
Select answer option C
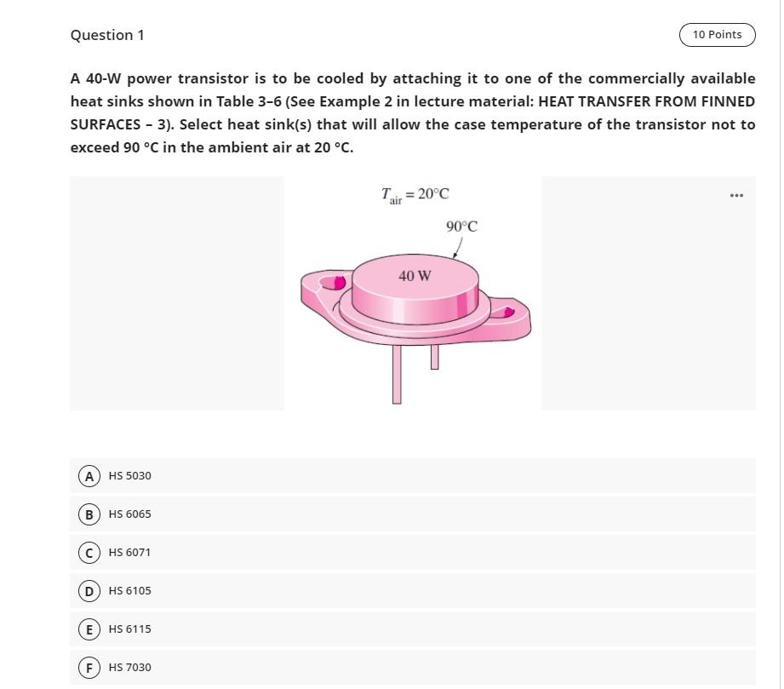[x=89, y=552]
